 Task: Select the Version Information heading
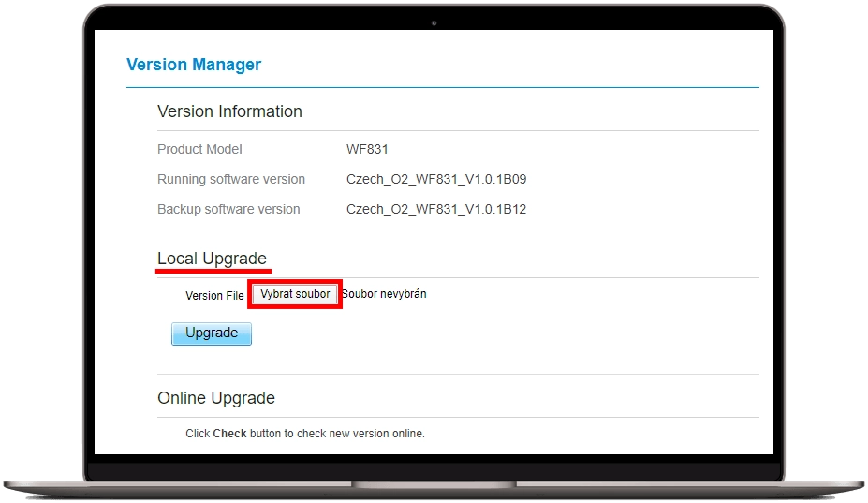click(x=229, y=111)
